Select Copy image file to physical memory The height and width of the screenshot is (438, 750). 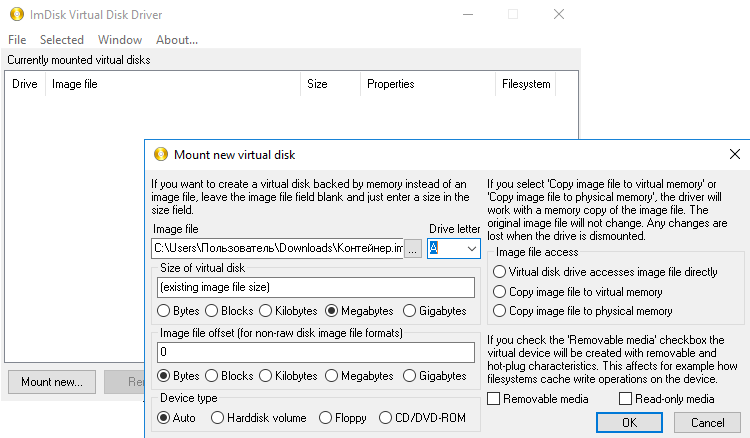583,311
